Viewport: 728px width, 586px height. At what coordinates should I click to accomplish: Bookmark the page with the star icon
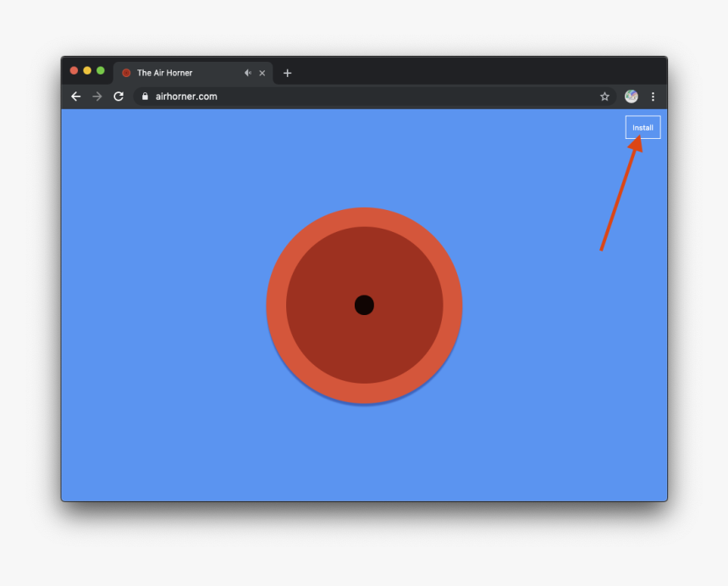[x=604, y=97]
